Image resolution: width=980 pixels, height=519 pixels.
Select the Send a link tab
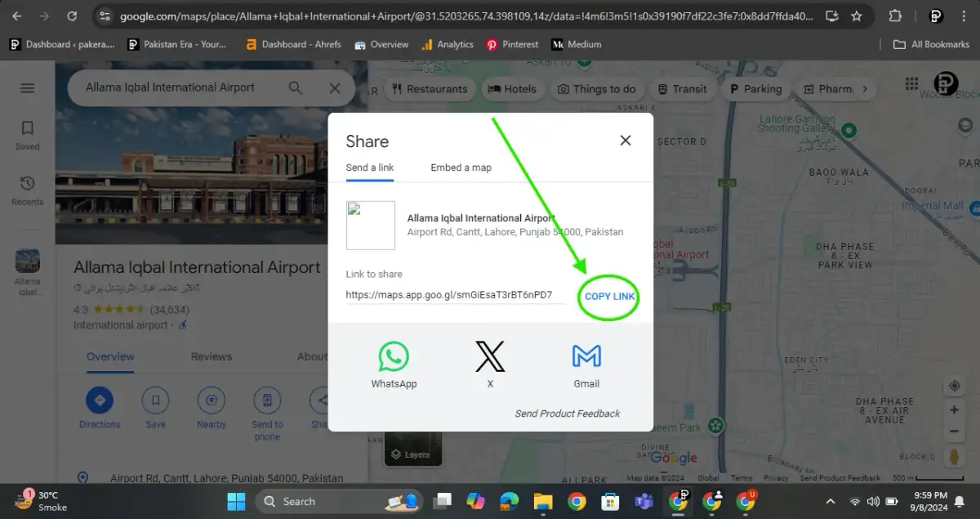(x=370, y=168)
